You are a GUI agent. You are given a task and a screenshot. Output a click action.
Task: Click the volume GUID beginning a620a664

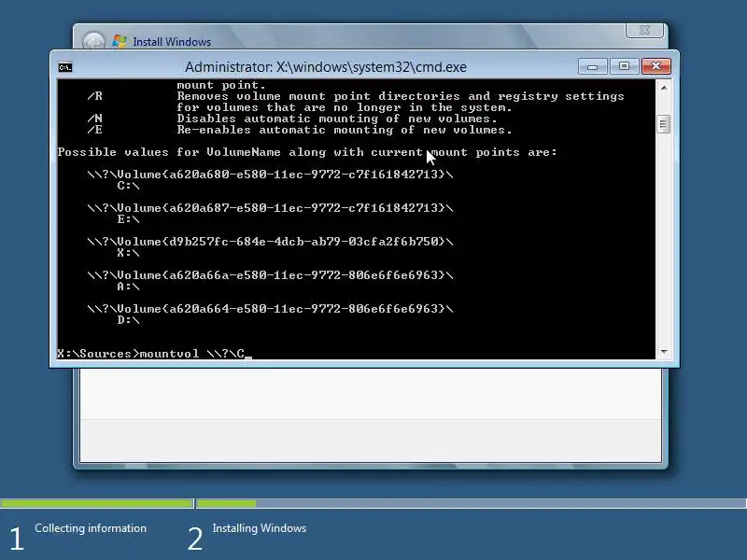tap(270, 309)
